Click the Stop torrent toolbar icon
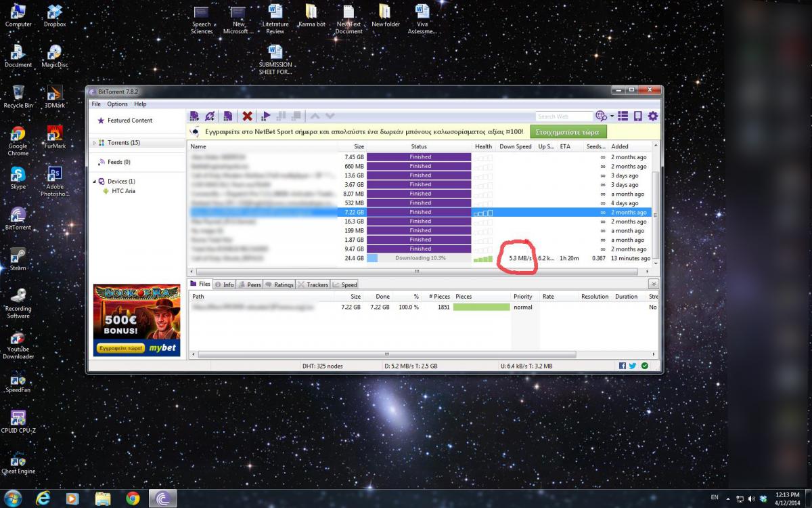Viewport: 812px width, 508px height. coord(296,116)
